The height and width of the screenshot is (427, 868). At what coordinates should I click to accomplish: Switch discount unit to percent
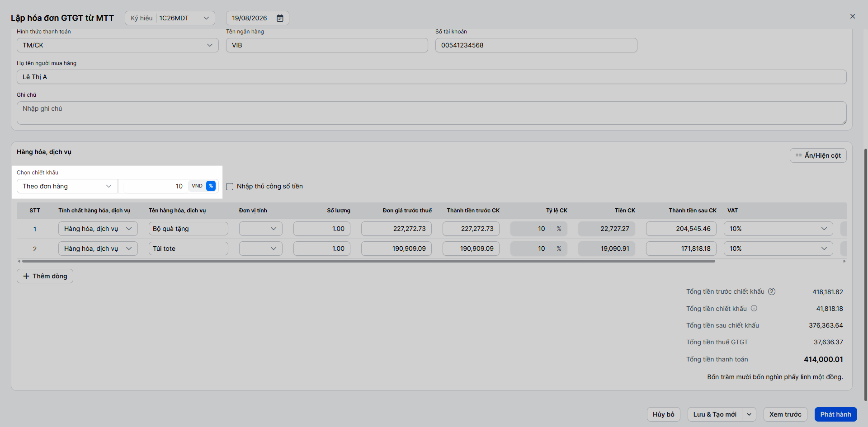[211, 186]
